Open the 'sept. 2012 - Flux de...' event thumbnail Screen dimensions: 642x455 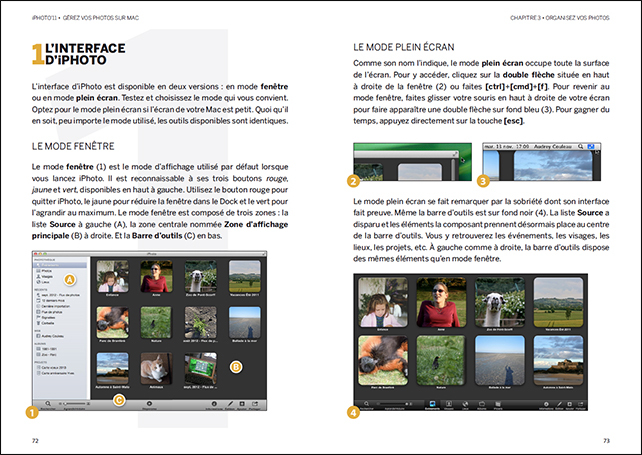click(x=200, y=369)
